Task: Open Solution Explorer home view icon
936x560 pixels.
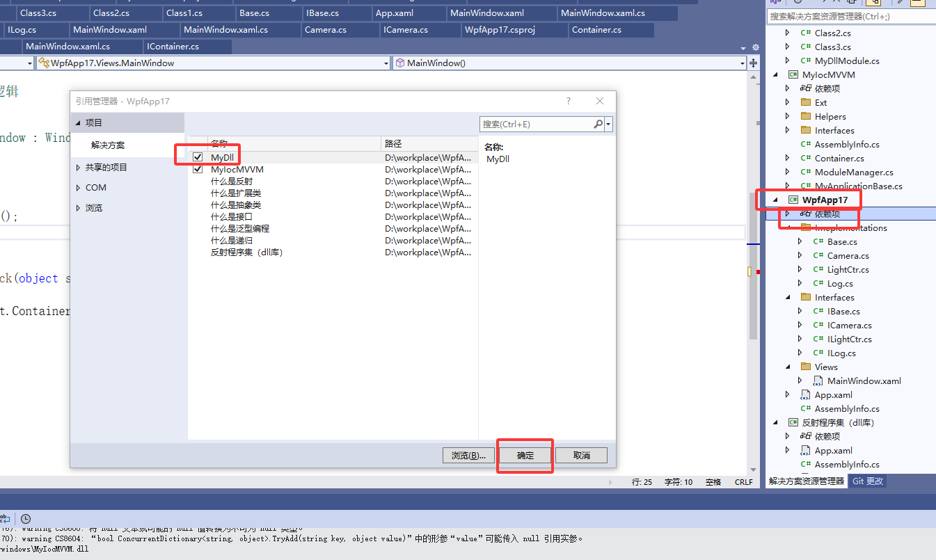Action: [772, 3]
